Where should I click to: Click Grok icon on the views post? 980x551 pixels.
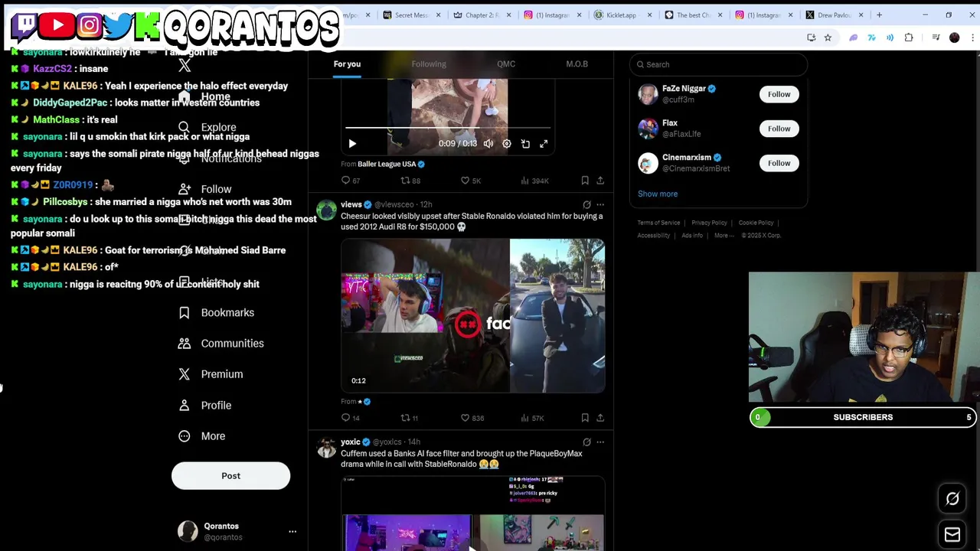pyautogui.click(x=586, y=204)
